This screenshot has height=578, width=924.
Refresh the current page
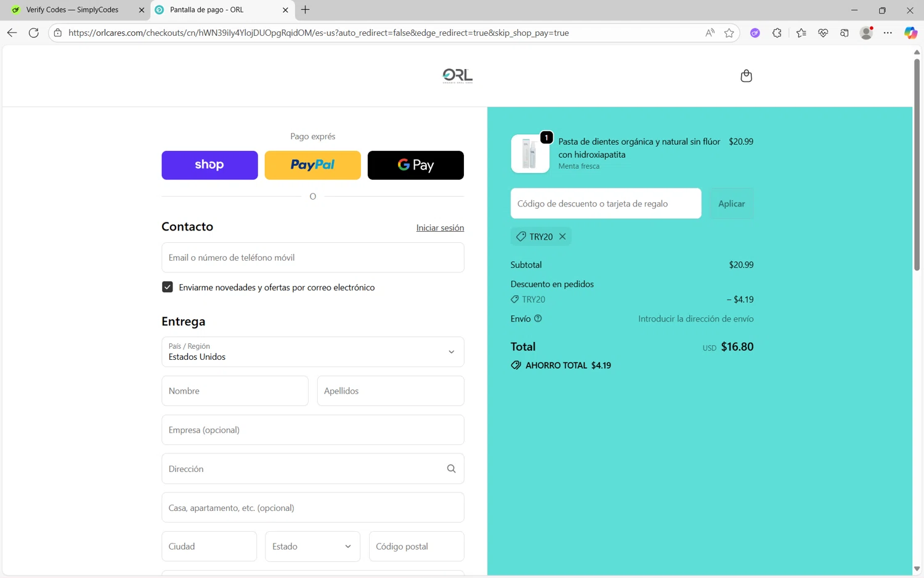click(x=34, y=33)
